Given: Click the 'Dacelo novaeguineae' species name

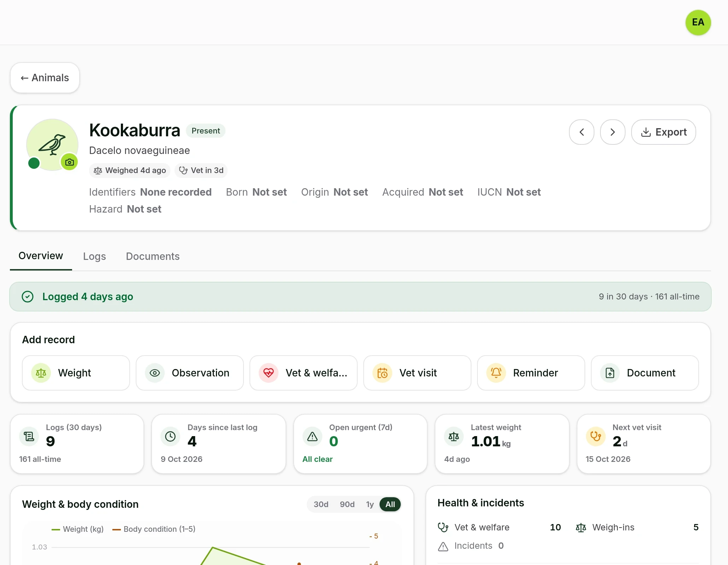Looking at the screenshot, I should pyautogui.click(x=140, y=150).
